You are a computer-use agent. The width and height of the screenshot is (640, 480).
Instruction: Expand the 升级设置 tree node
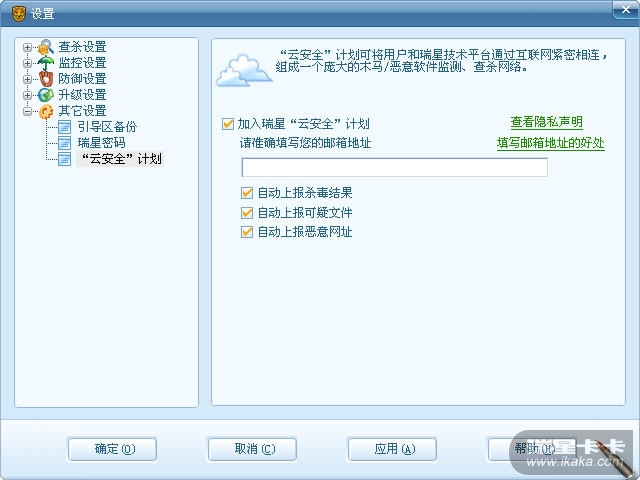(27, 95)
